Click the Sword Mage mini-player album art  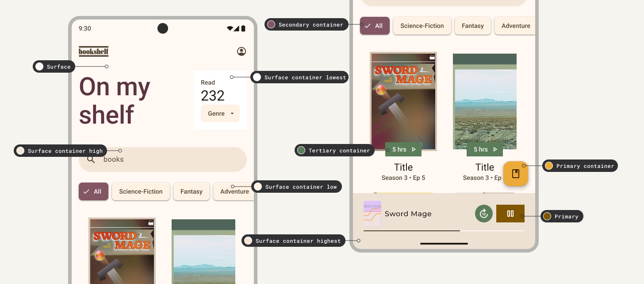pyautogui.click(x=372, y=214)
